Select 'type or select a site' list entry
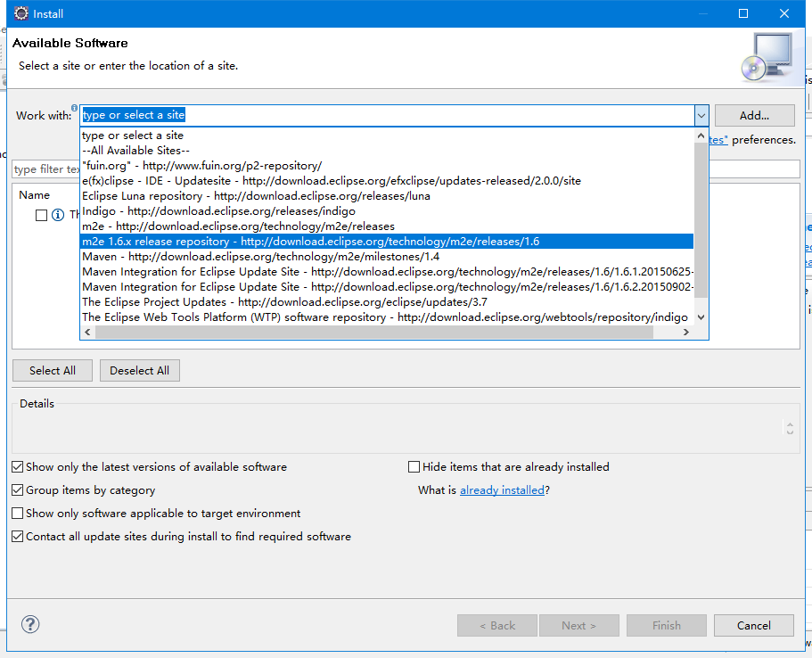The image size is (812, 658). (387, 136)
